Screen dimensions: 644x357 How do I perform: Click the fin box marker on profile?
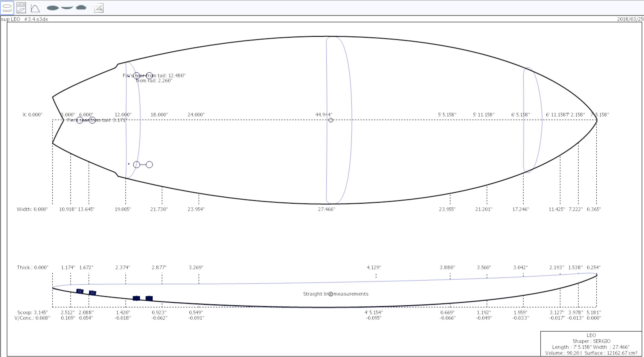coord(136,298)
